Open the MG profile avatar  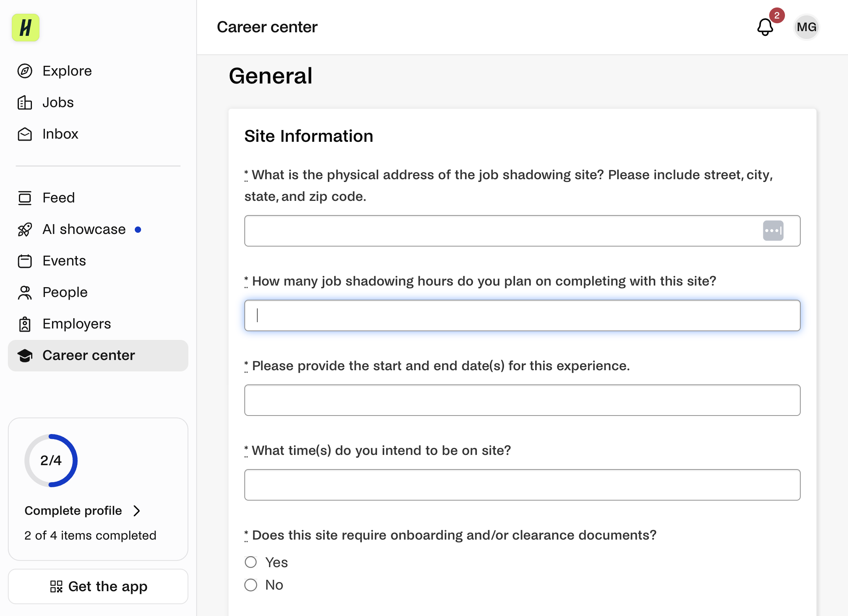point(806,27)
